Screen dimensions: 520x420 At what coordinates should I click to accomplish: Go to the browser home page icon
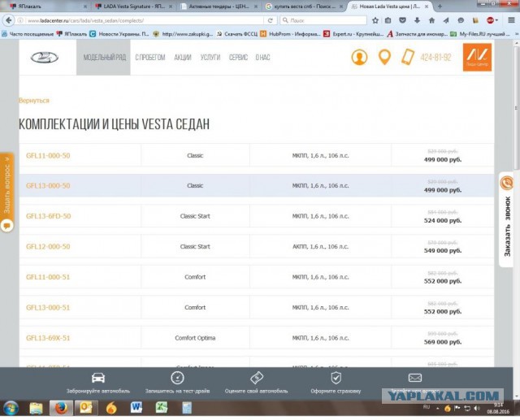431,20
